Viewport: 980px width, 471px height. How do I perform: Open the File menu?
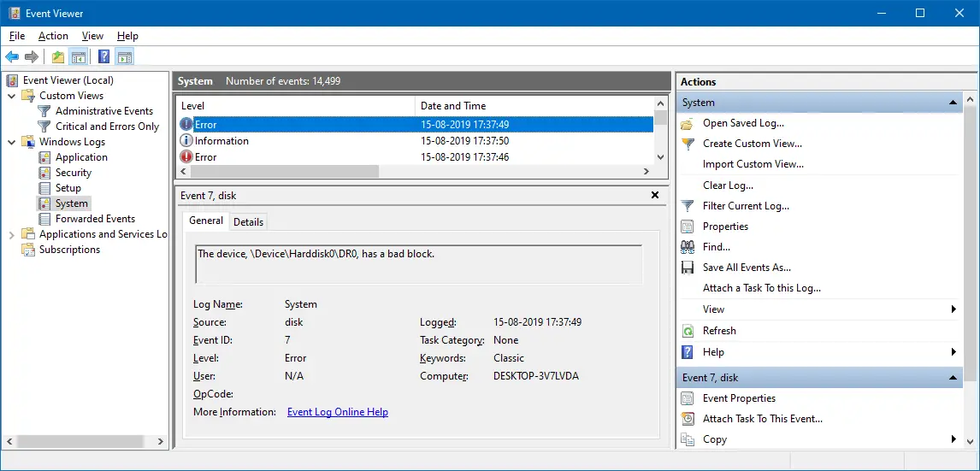(17, 36)
